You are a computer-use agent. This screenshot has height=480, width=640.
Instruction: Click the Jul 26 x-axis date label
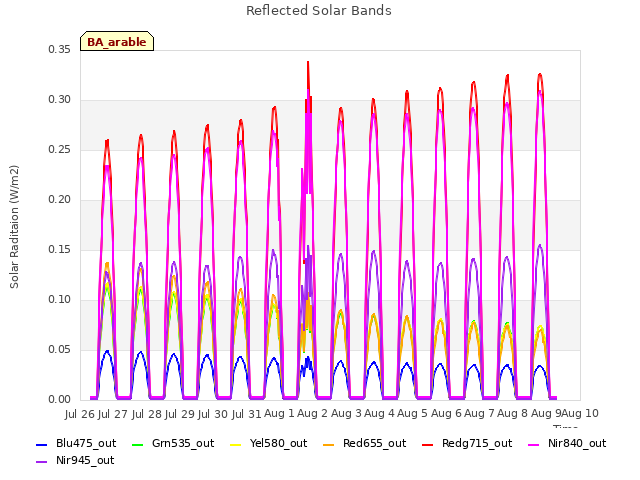click(80, 414)
